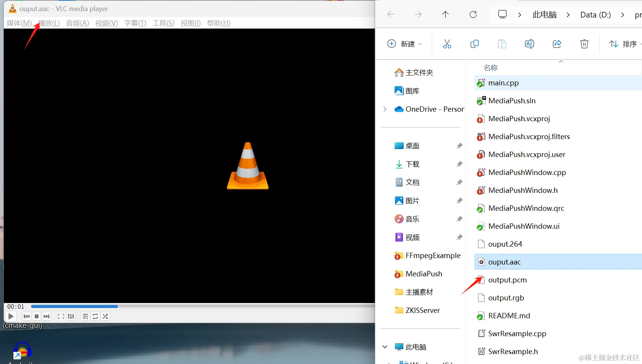This screenshot has height=364, width=642.
Task: Click the Cut scissors icon
Action: 447,44
